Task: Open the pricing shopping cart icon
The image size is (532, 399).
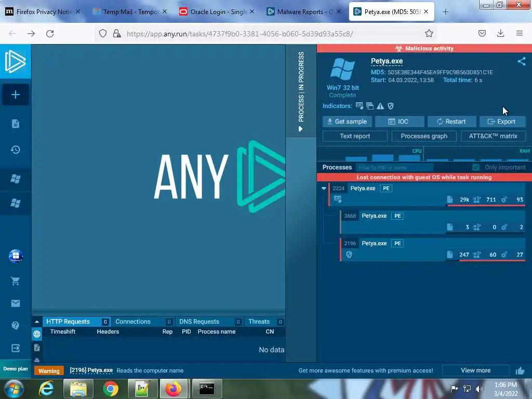Action: [15, 281]
